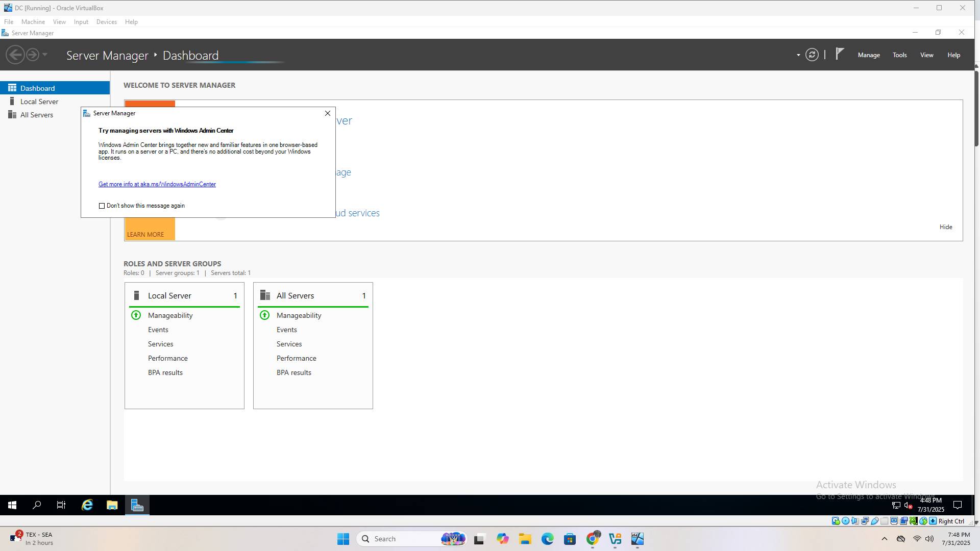This screenshot has width=980, height=551.
Task: Select Local Server in the sidebar
Action: [39, 102]
